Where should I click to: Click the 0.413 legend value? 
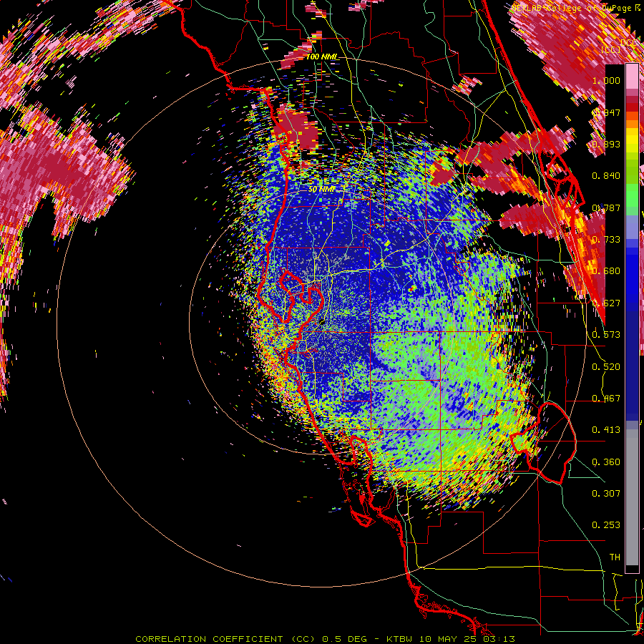point(606,430)
